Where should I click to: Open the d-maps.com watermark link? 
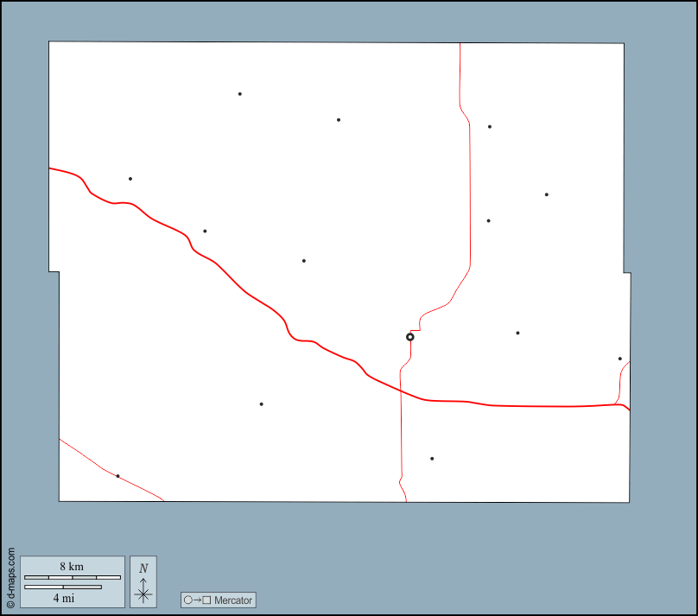point(10,574)
